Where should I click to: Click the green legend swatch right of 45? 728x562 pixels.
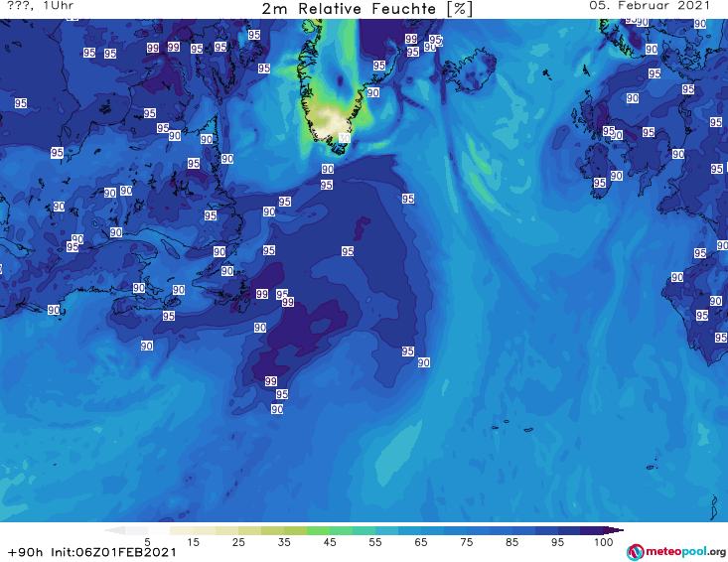[x=341, y=530]
